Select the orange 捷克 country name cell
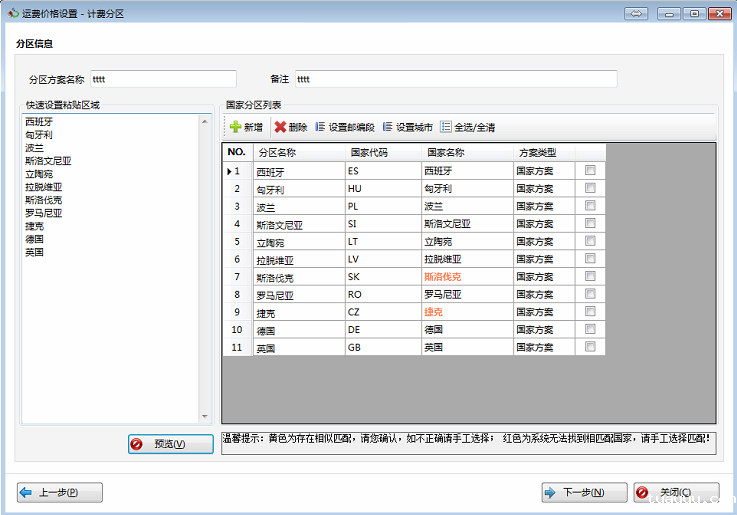Screen dimensions: 737x515 tap(468, 312)
